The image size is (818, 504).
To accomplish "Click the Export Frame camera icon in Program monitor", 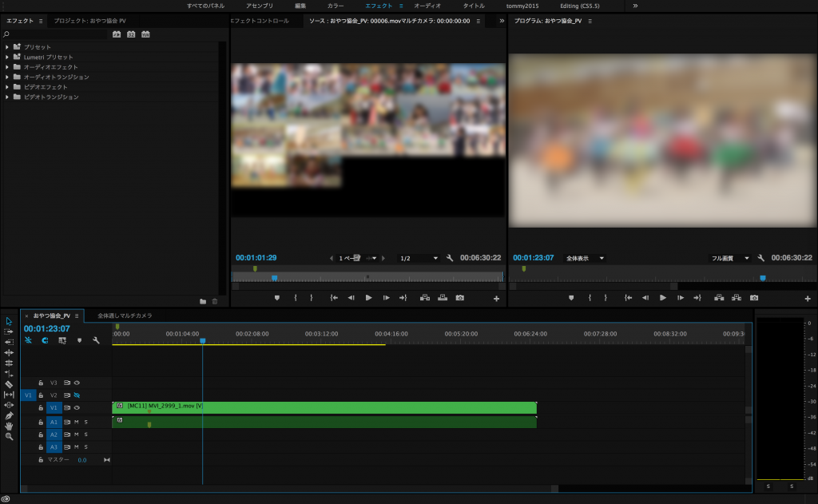I will (754, 298).
